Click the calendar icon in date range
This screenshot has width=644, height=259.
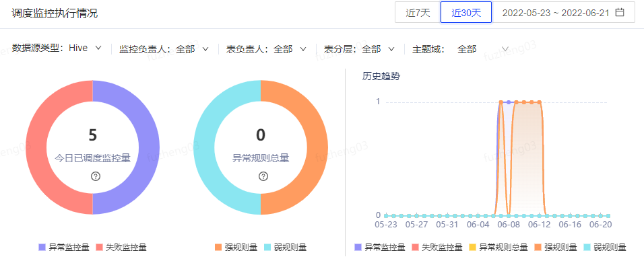tap(620, 12)
